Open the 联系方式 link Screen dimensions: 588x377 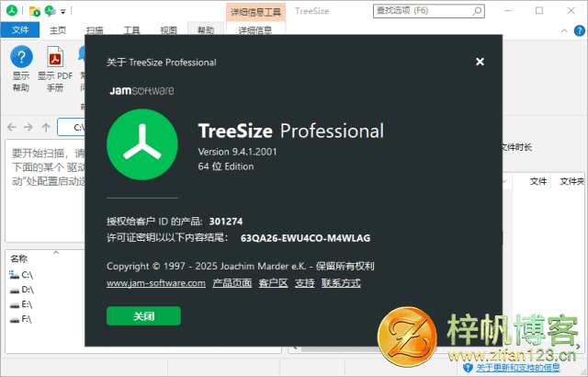point(341,283)
